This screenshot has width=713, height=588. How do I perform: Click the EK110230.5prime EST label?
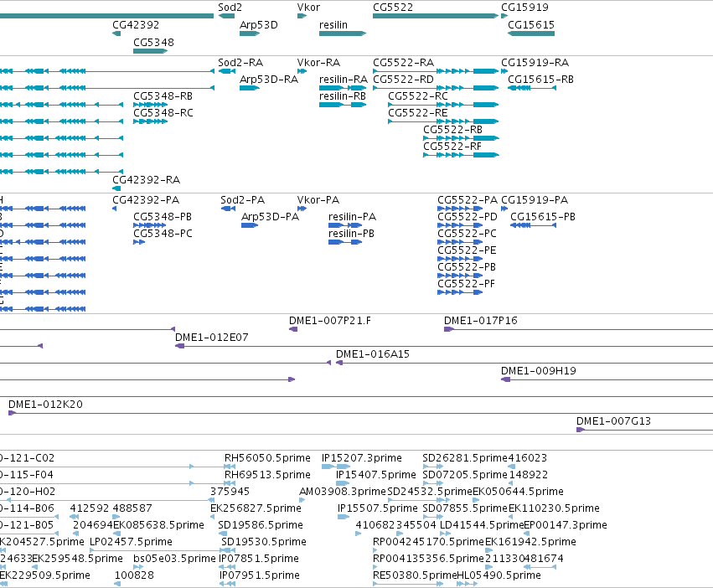pyautogui.click(x=554, y=508)
